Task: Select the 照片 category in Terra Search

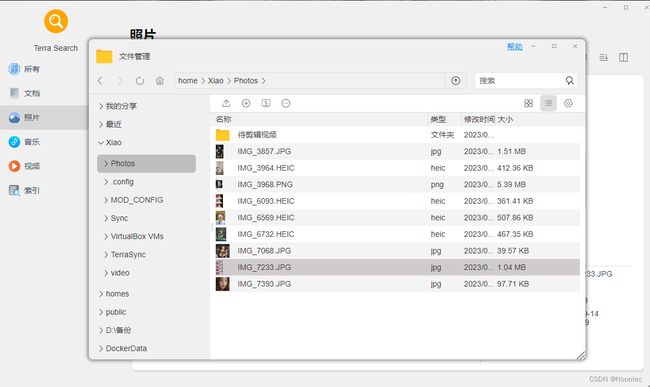Action: (x=44, y=117)
